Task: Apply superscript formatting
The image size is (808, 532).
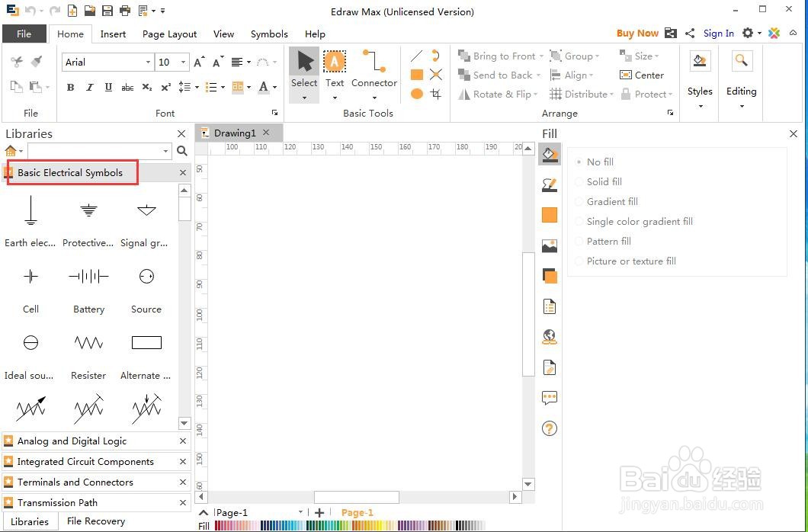Action: (x=165, y=87)
